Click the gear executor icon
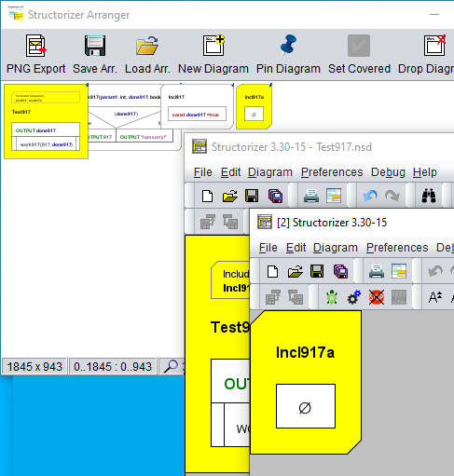The height and width of the screenshot is (476, 454). [354, 297]
